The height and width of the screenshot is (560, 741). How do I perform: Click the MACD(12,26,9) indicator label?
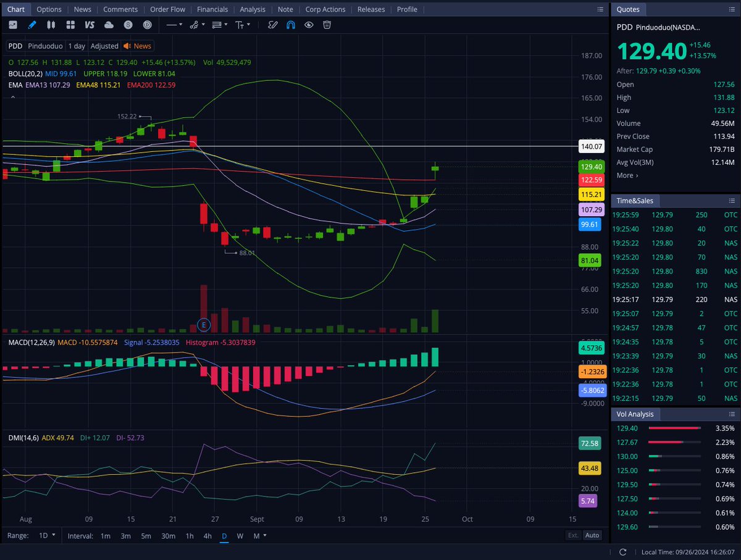(31, 342)
